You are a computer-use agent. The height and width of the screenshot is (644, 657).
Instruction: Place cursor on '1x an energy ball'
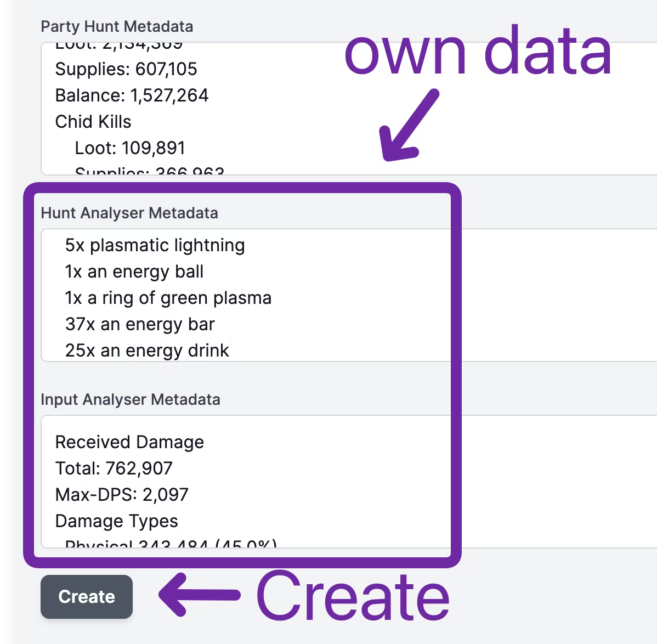[134, 272]
